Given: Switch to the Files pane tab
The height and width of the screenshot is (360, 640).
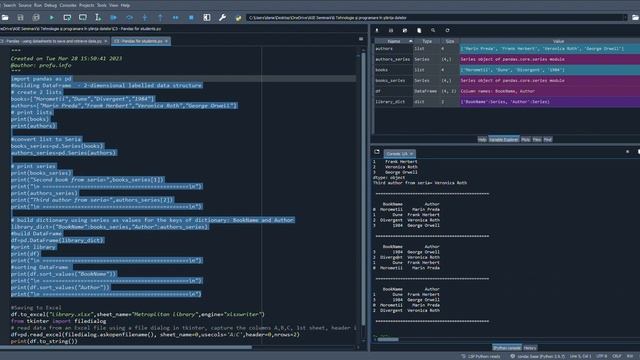Looking at the screenshot, I should click(537, 140).
